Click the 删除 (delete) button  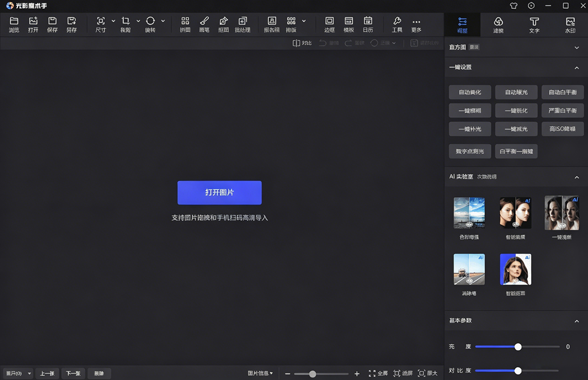pos(99,374)
